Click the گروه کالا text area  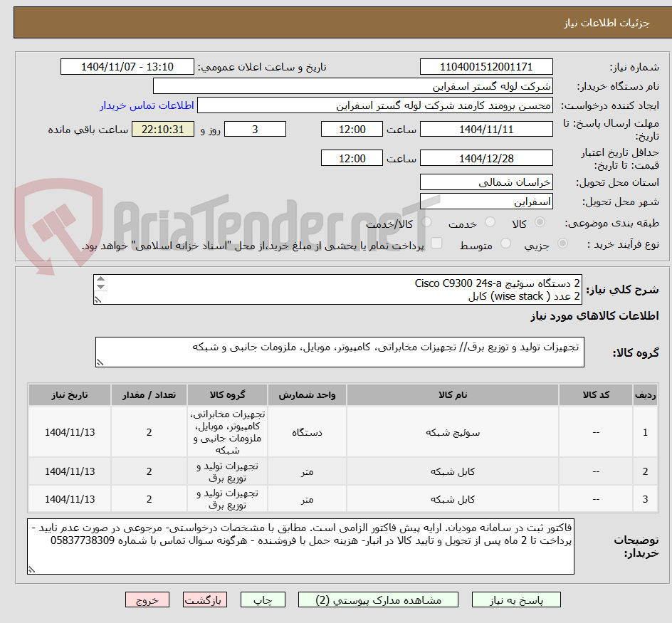tap(340, 352)
